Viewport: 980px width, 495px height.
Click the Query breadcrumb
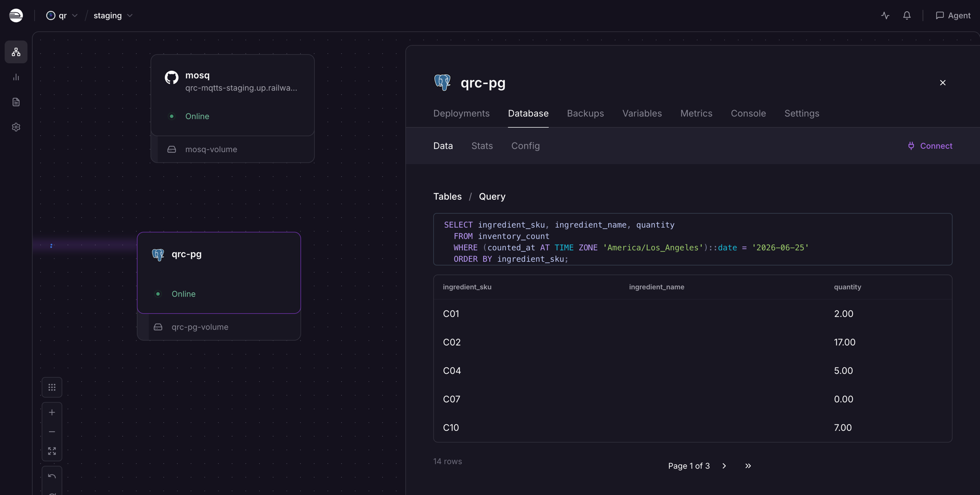pos(492,196)
